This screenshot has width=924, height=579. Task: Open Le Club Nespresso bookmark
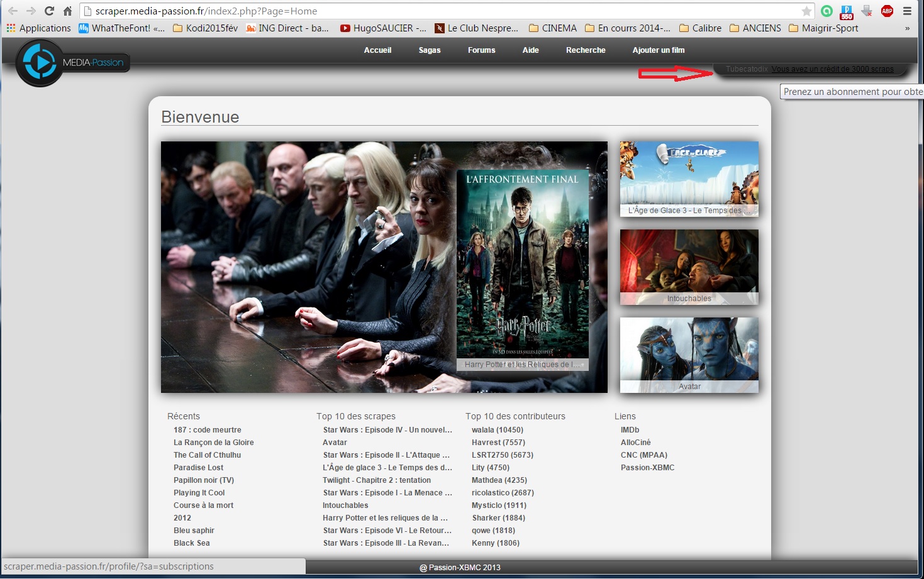[477, 28]
